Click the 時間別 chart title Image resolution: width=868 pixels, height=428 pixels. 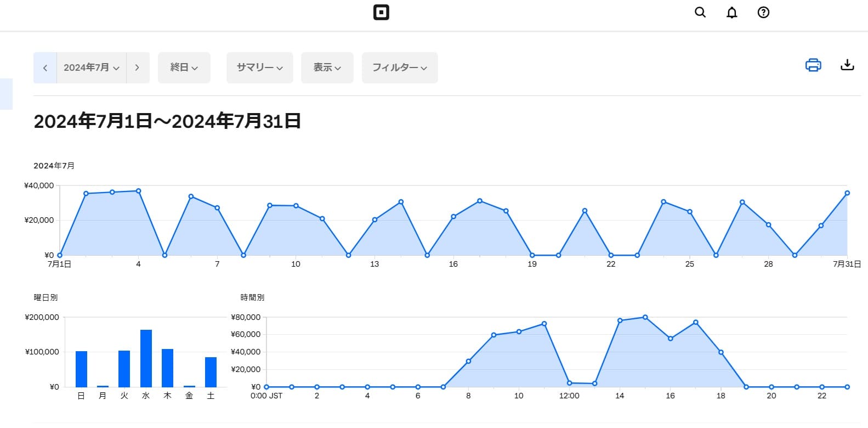click(x=252, y=297)
